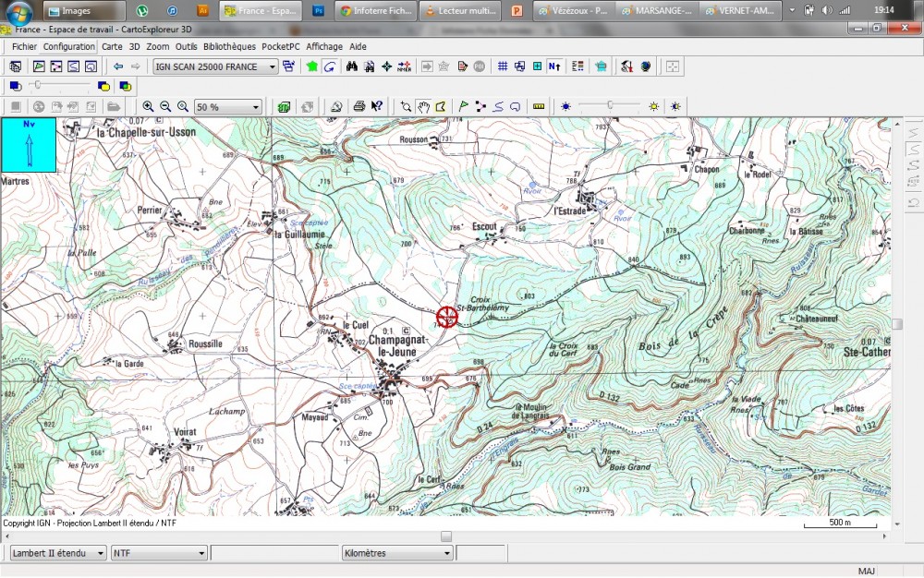924x578 pixels.
Task: Toggle the grid display button
Action: pos(503,66)
